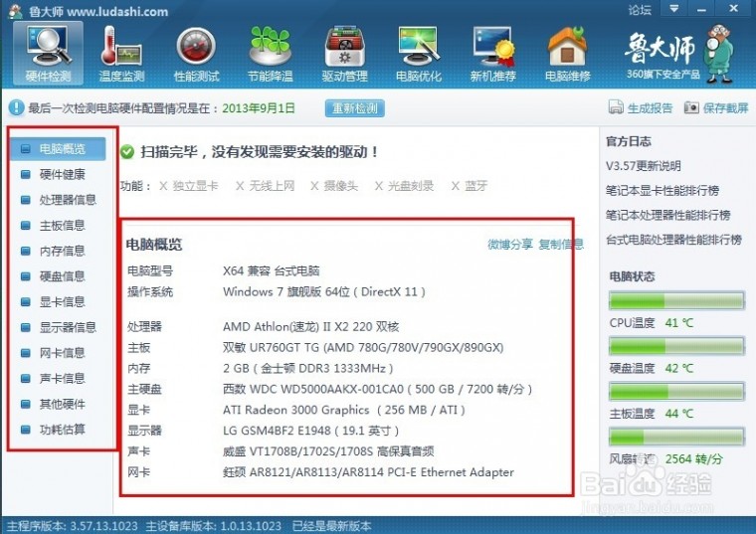The width and height of the screenshot is (756, 534).
Task: Click the 无线上网 feature indicator
Action: coord(265,186)
